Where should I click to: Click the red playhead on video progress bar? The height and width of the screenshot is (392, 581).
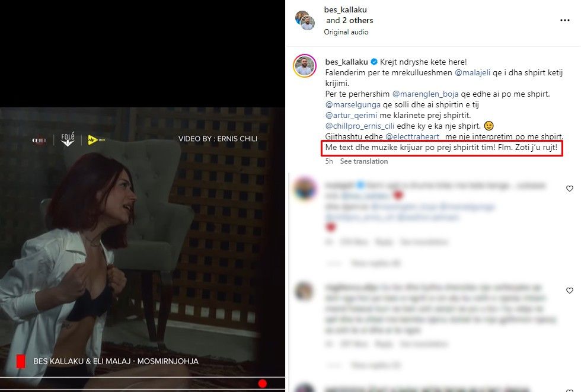pos(262,384)
